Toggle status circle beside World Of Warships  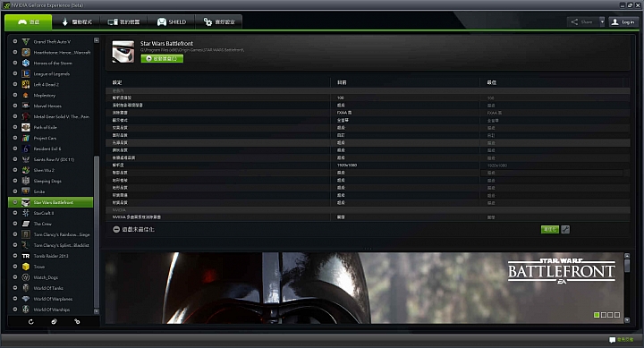pos(15,309)
